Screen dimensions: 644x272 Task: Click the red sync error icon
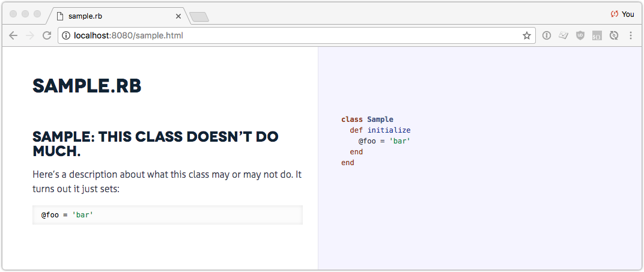coord(615,14)
